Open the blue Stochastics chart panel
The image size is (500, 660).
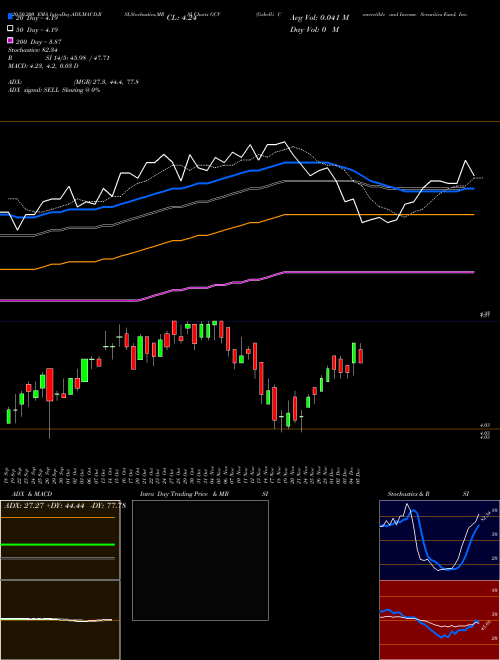point(439,540)
